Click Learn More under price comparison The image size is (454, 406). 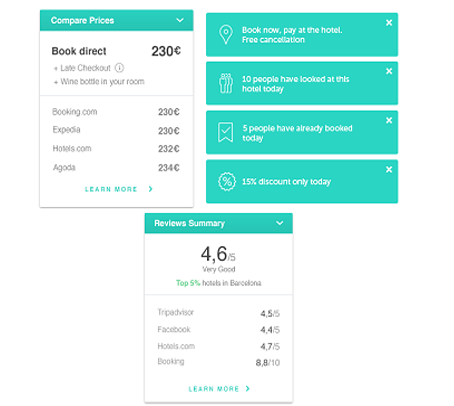119,189
